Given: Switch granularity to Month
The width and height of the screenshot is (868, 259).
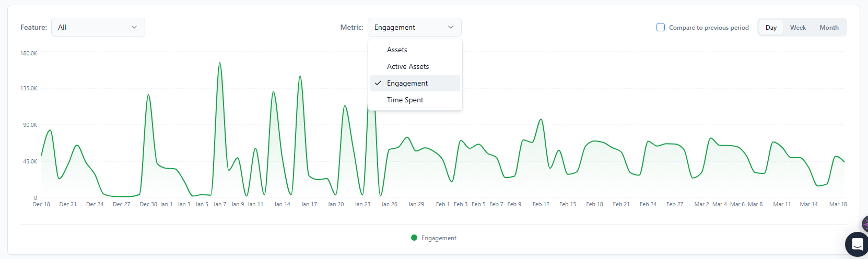Looking at the screenshot, I should pos(829,28).
